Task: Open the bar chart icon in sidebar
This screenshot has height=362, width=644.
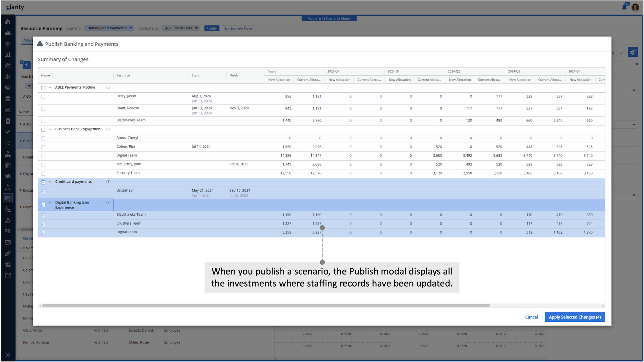Action: tap(8, 55)
